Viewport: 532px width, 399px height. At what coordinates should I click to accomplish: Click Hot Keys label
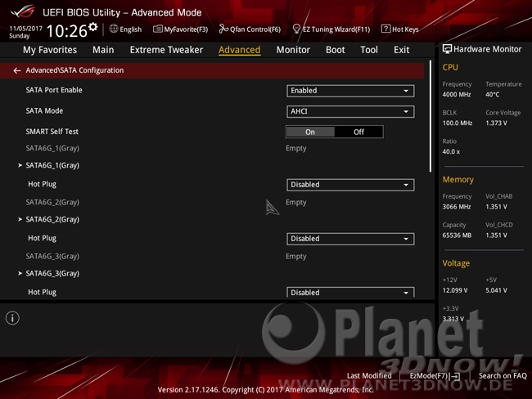tap(405, 29)
